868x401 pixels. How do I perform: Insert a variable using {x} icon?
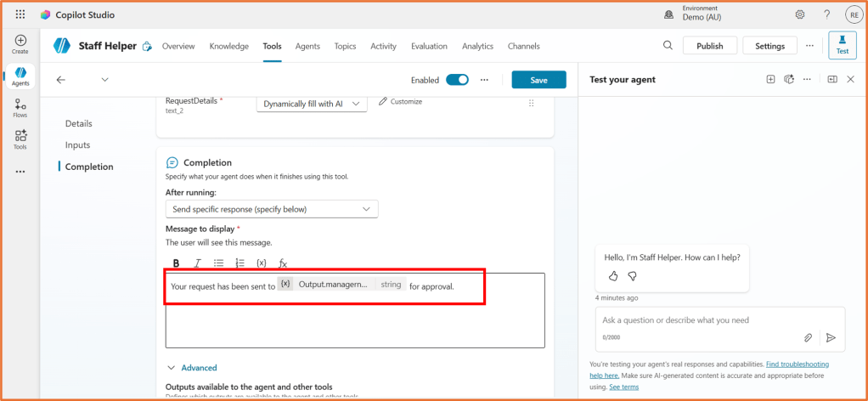[262, 263]
